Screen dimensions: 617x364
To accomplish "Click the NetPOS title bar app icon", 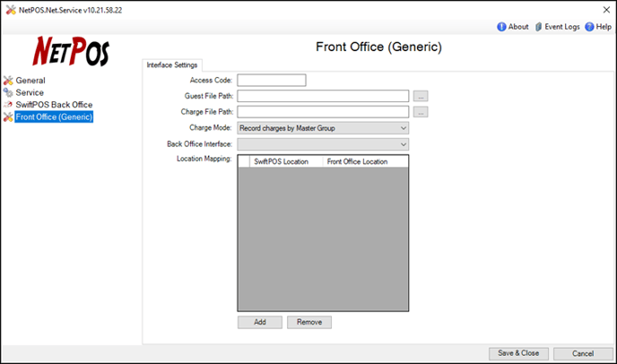I will pos(11,10).
